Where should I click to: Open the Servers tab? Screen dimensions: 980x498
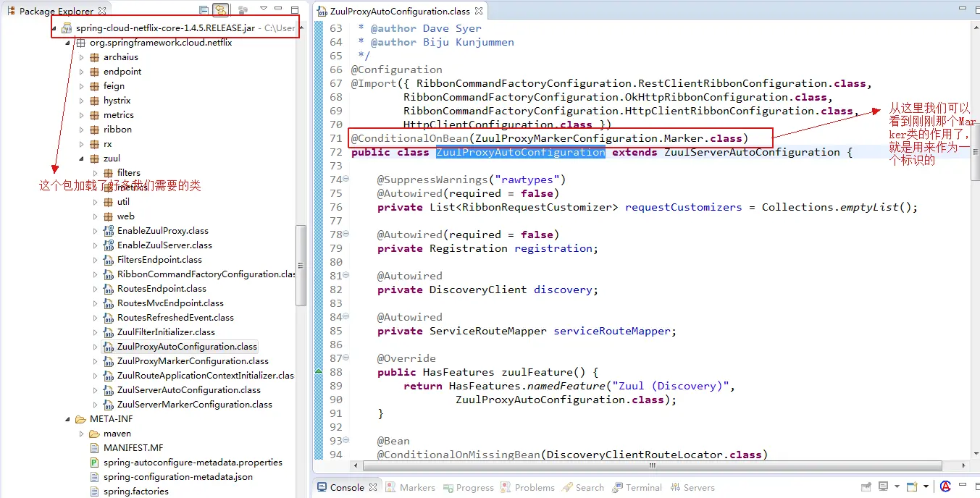(692, 487)
